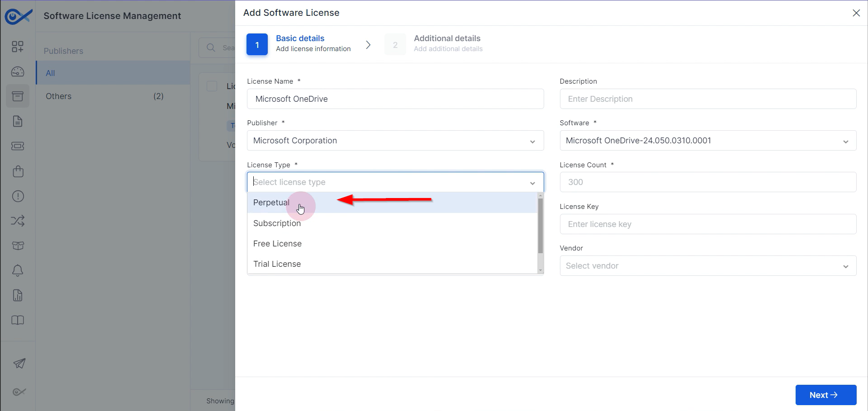Screen dimensions: 868x411
Task: Select Others publisher in the list
Action: point(59,96)
